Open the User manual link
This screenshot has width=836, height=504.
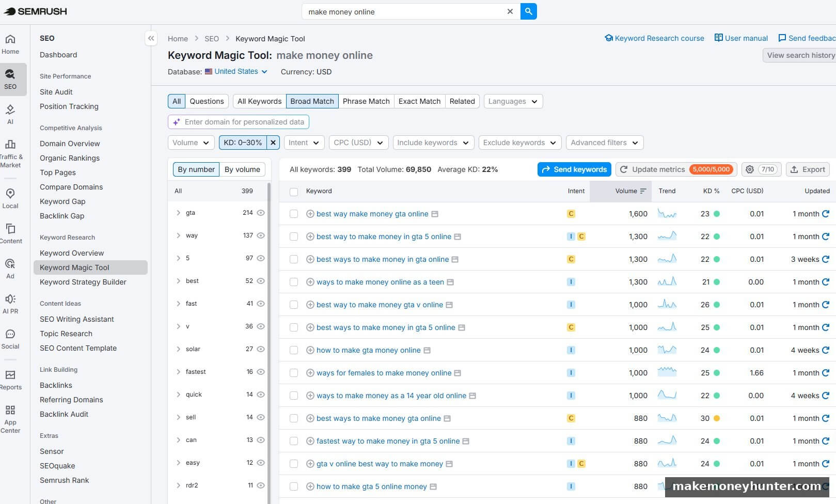pos(741,38)
